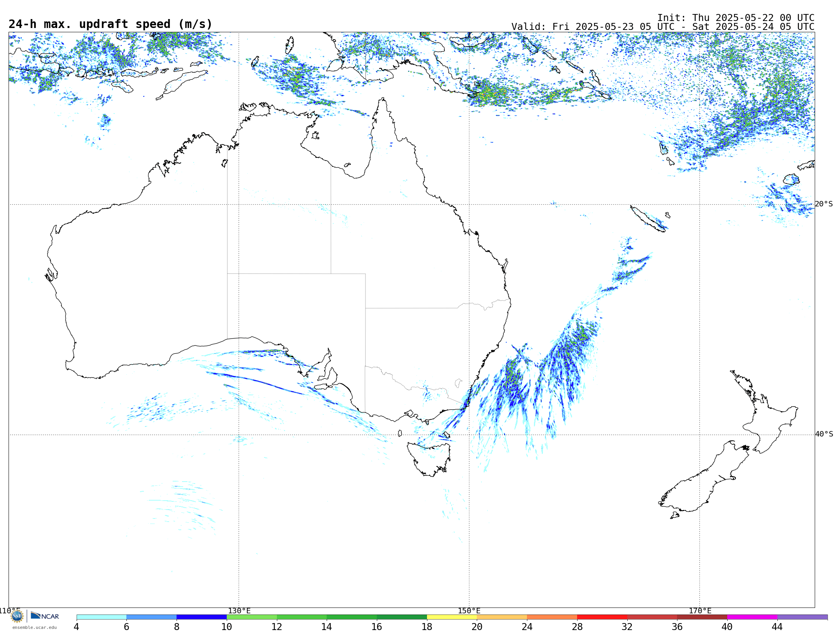
Task: Click the colorbar label '28'
Action: point(577,627)
